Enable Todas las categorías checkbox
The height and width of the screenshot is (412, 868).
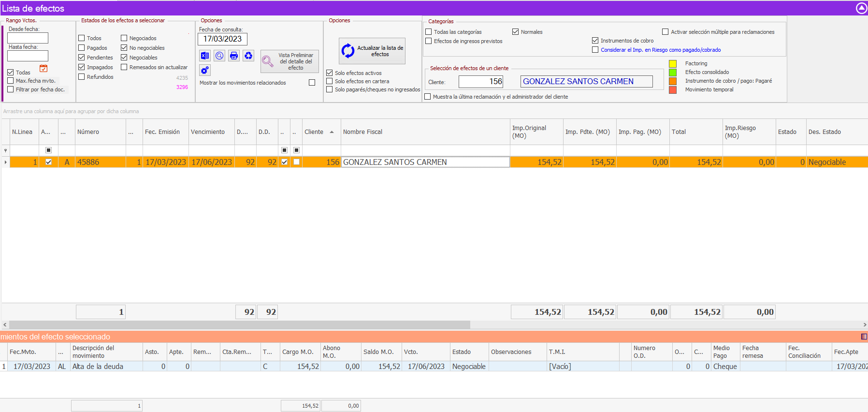coord(429,32)
